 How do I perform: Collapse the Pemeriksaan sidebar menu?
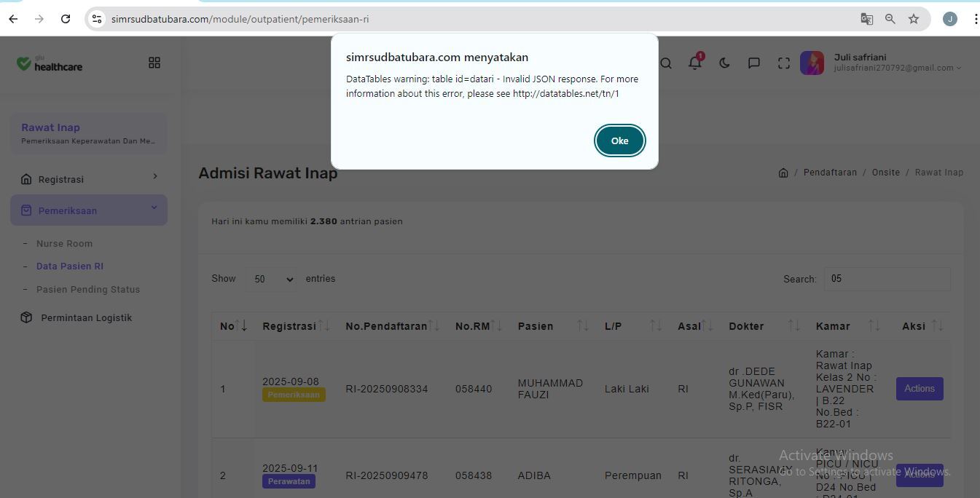click(89, 210)
